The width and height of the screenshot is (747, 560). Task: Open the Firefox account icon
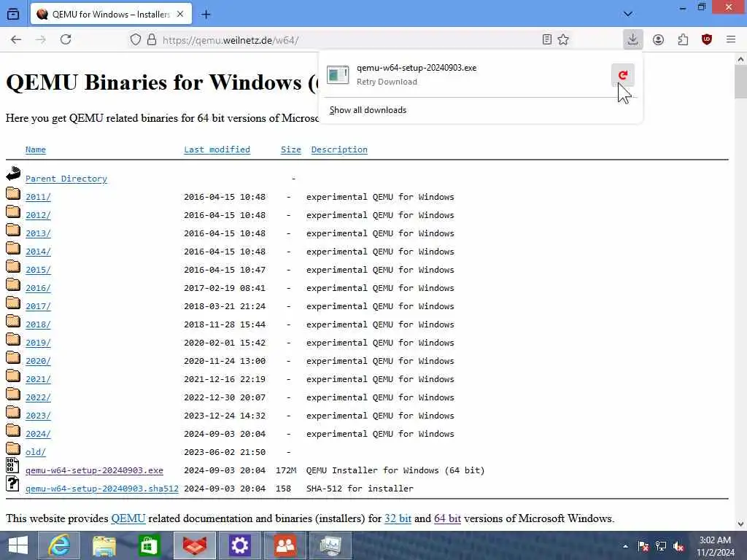click(658, 39)
